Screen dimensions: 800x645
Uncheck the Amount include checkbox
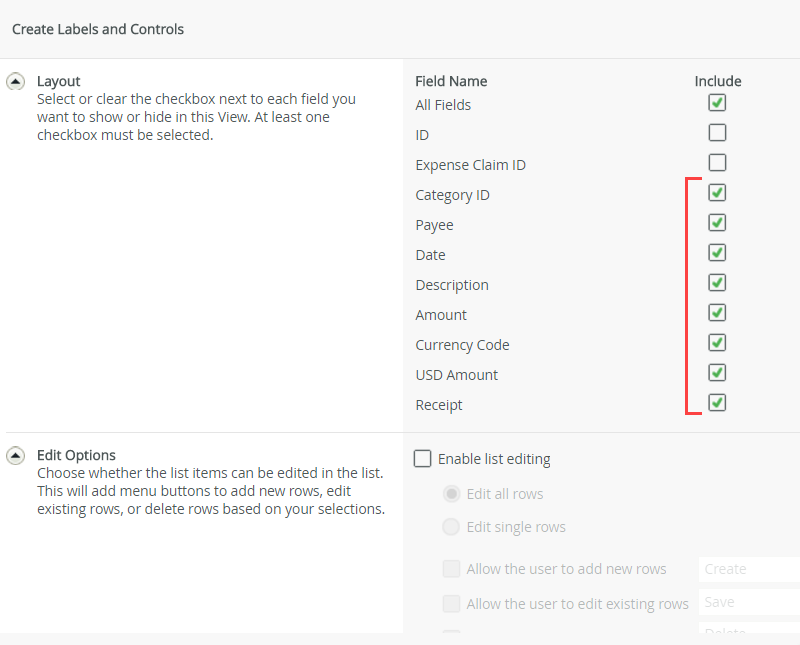tap(717, 312)
